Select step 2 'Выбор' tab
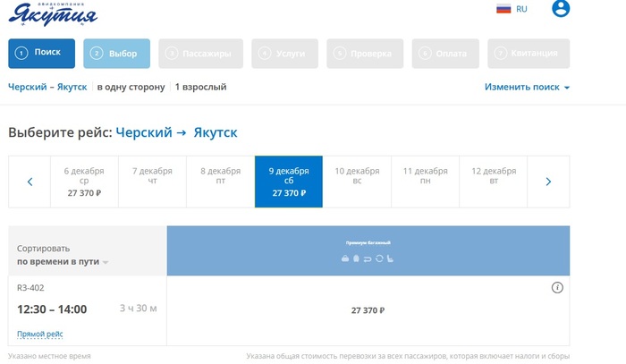Viewport: 626px width, 364px height. pyautogui.click(x=116, y=54)
